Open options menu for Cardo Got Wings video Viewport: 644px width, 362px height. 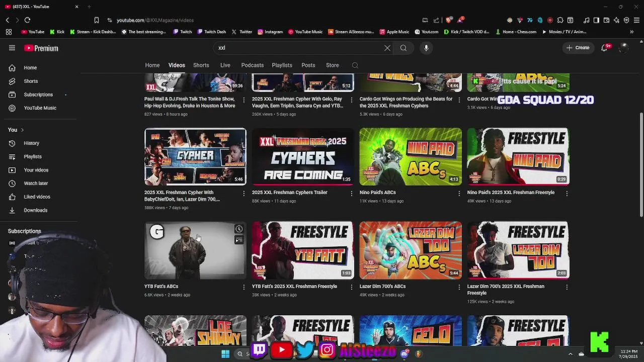[x=459, y=100]
